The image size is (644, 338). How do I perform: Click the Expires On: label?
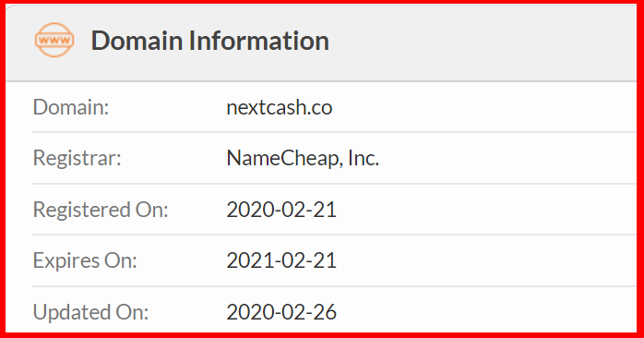(x=85, y=260)
